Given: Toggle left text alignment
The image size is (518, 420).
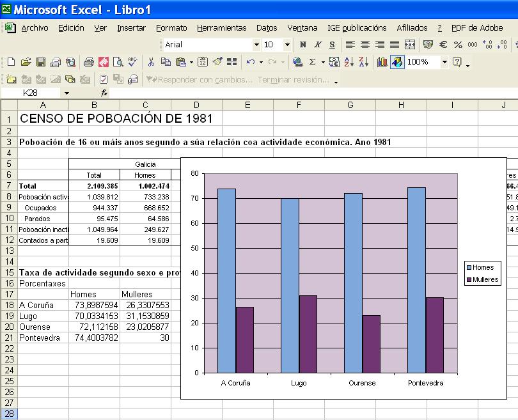Looking at the screenshot, I should pos(350,45).
